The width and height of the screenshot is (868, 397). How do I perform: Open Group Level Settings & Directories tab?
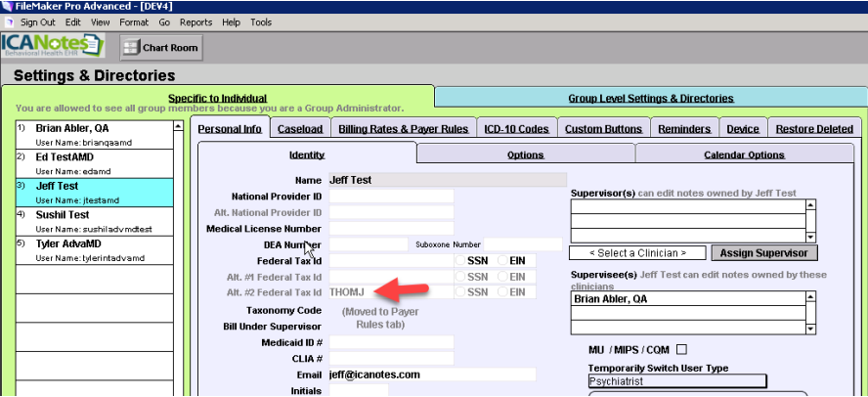click(x=650, y=98)
